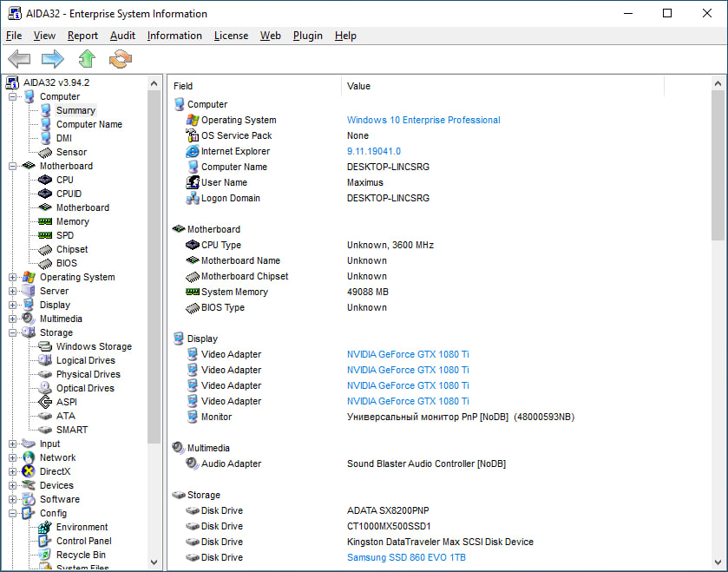The image size is (728, 572).
Task: Select the BIOS icon in the tree
Action: (45, 264)
